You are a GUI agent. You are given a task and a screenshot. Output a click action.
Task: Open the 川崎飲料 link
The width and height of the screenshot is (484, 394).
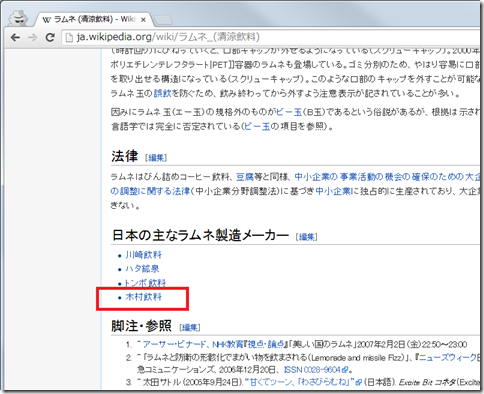point(143,255)
